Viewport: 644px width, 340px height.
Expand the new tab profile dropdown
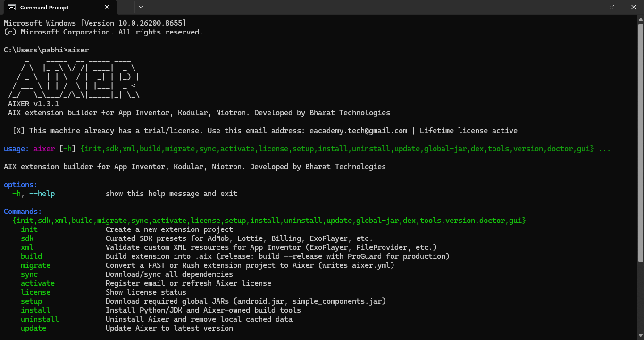[141, 7]
